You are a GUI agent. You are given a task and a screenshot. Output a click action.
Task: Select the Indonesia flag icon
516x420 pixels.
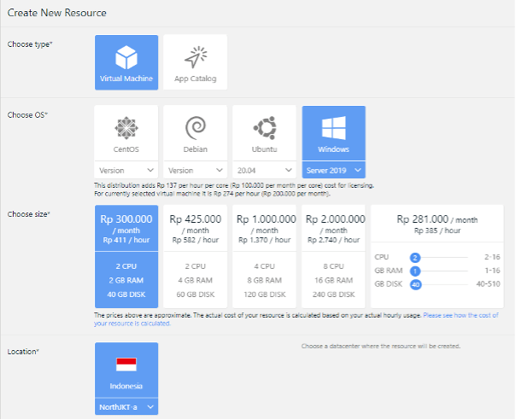pos(126,365)
